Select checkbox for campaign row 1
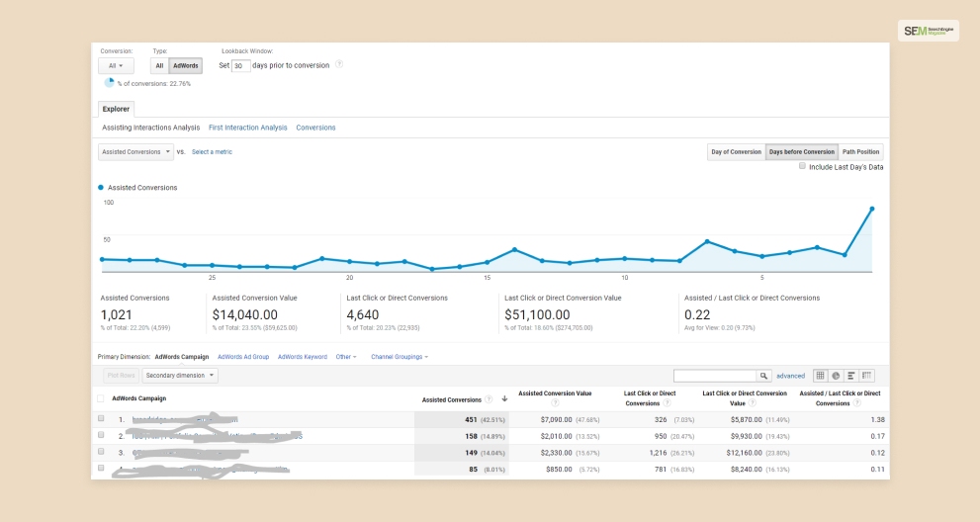 (101, 418)
